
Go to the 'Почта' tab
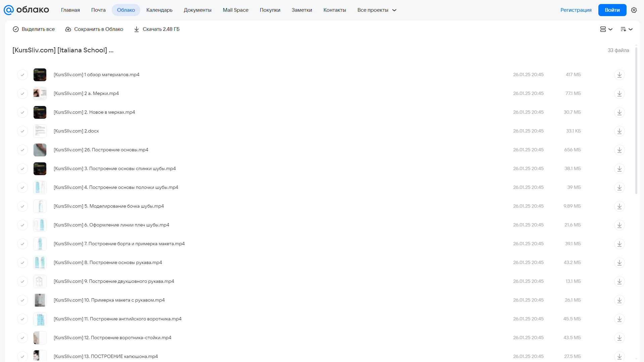[98, 10]
